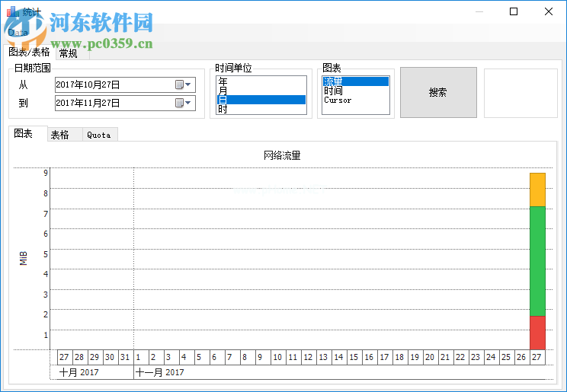Click the 搜索 search button

(x=438, y=93)
